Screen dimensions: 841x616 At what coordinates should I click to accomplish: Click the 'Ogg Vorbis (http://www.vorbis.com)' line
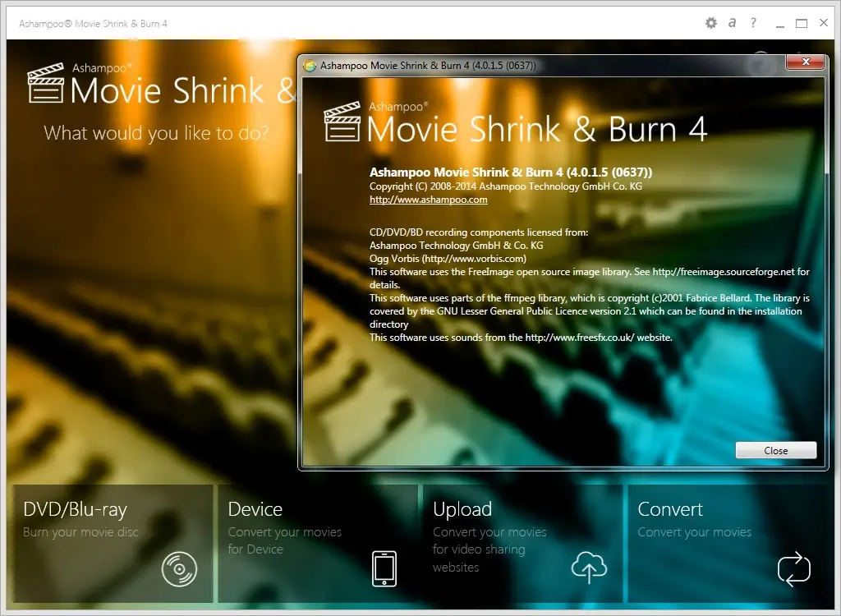click(x=448, y=259)
